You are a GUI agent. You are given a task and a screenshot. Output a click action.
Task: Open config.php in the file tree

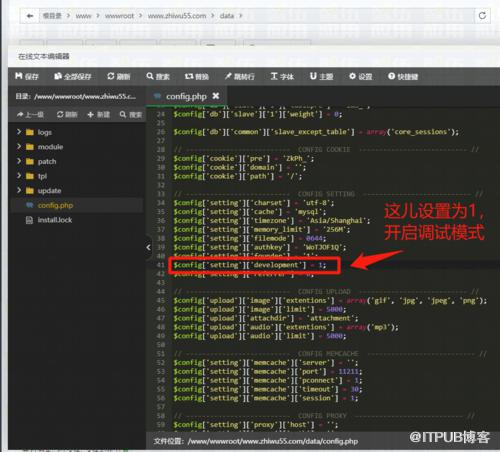[55, 205]
